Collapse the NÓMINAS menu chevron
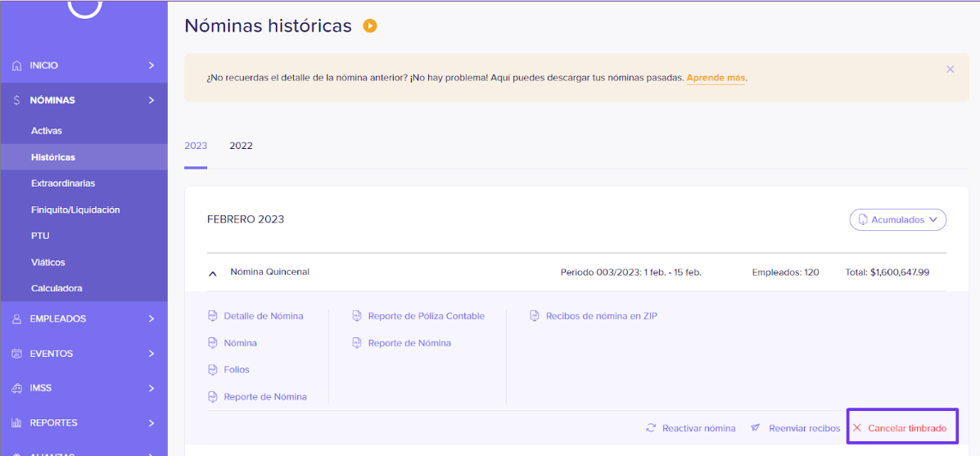This screenshot has width=980, height=456. pos(151,100)
